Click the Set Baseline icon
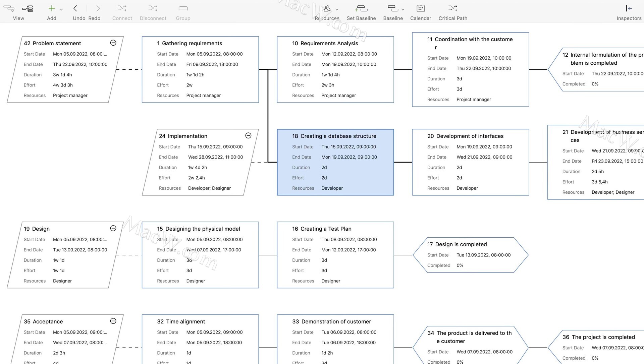This screenshot has height=364, width=644. click(361, 8)
